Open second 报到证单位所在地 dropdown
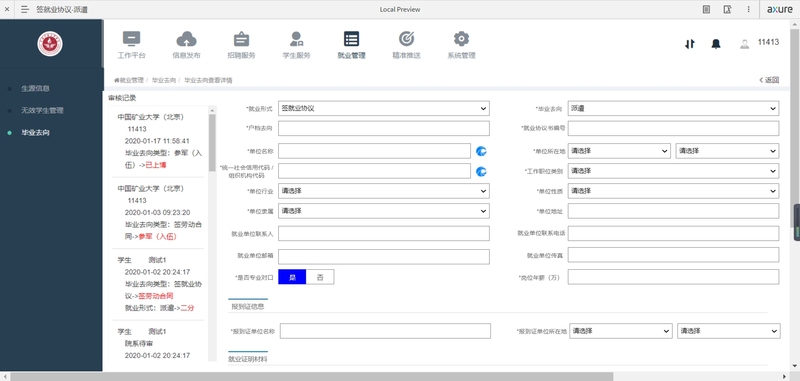This screenshot has width=800, height=381. pyautogui.click(x=729, y=331)
